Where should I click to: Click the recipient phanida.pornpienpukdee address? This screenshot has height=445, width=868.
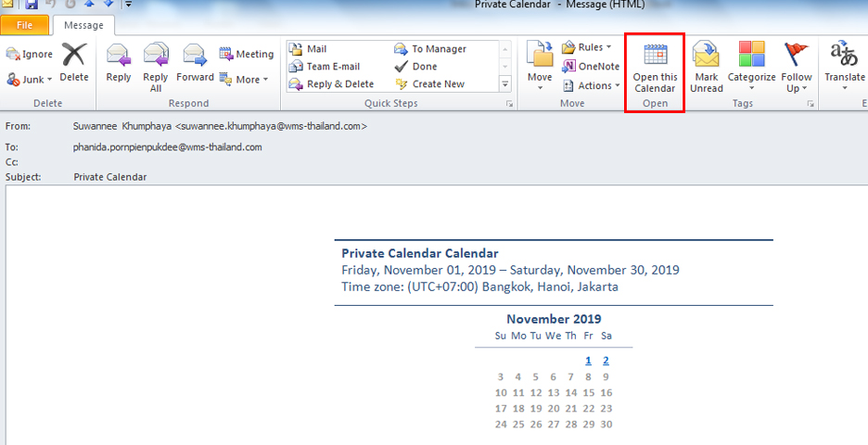[x=167, y=147]
